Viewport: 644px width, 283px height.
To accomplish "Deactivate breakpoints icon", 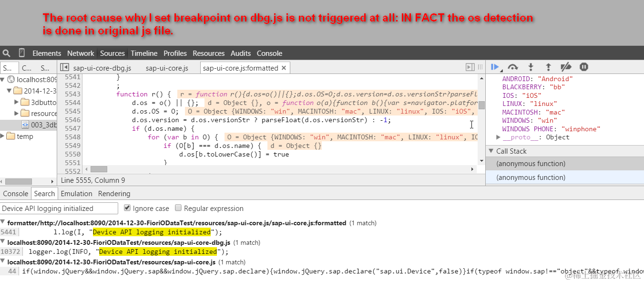I will [x=566, y=67].
